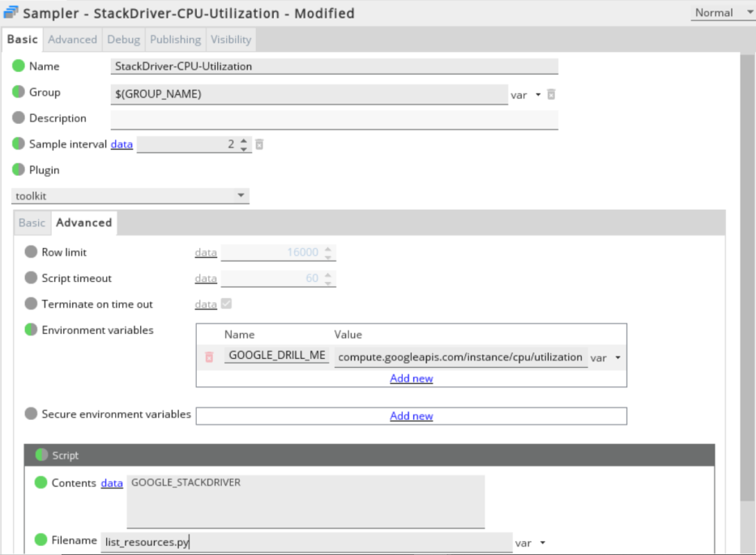Click the data link beside Contents

point(112,483)
